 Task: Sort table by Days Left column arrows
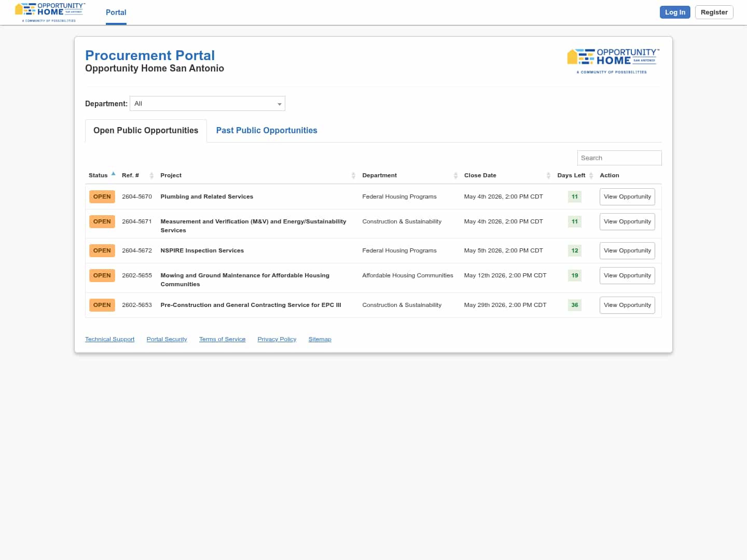[x=591, y=176]
